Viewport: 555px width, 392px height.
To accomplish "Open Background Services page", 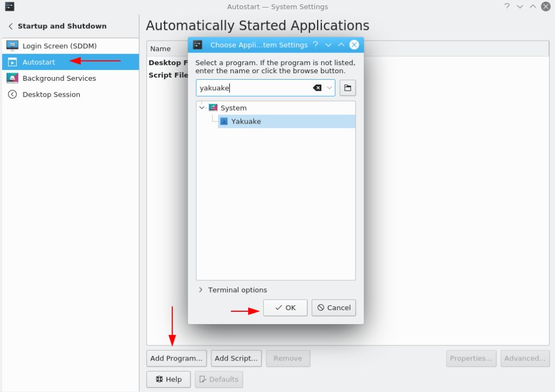I will (x=70, y=78).
